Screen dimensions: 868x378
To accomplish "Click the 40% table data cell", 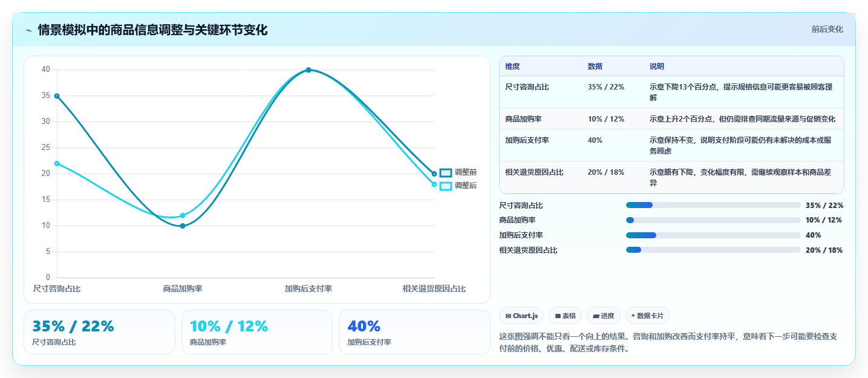I will [595, 140].
